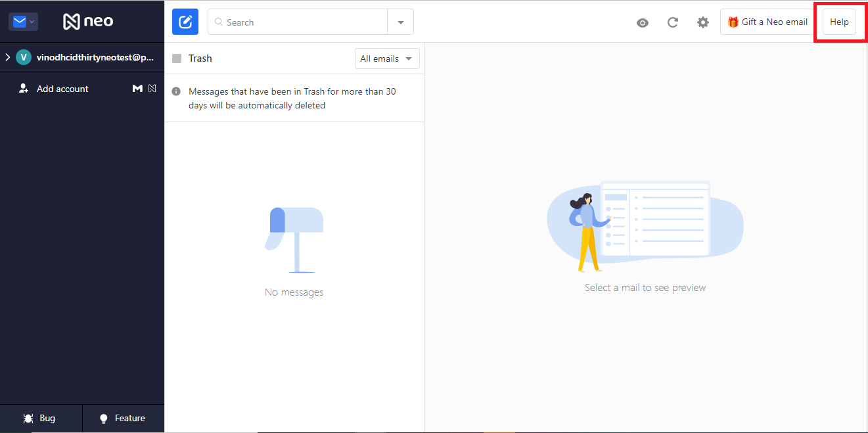
Task: Toggle the eye read-receipts icon
Action: tap(643, 22)
